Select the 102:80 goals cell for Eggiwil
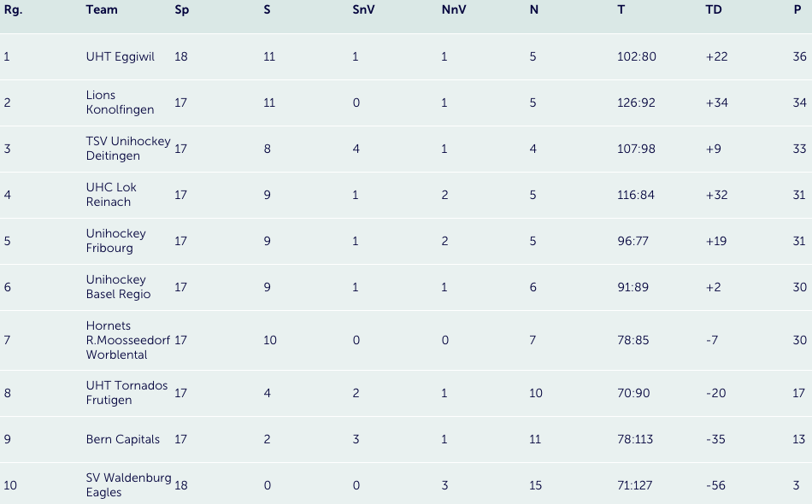The image size is (812, 504). [637, 56]
